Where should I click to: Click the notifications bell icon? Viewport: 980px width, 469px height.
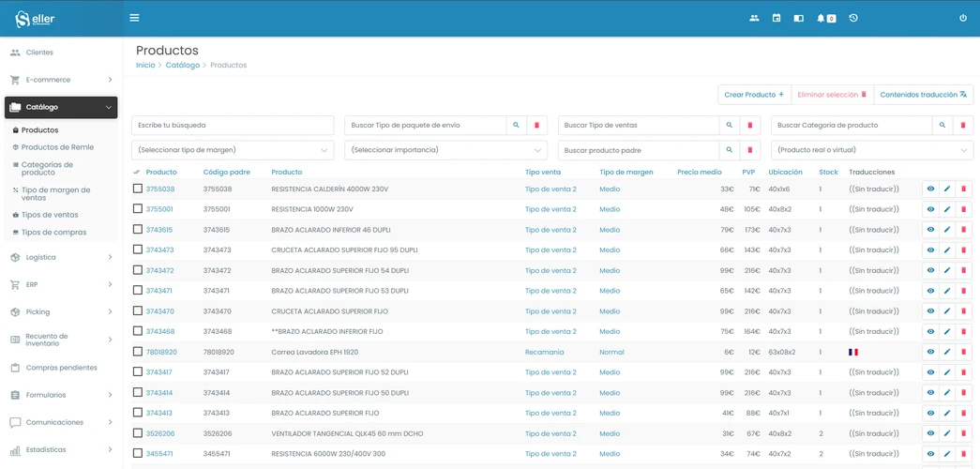point(822,18)
